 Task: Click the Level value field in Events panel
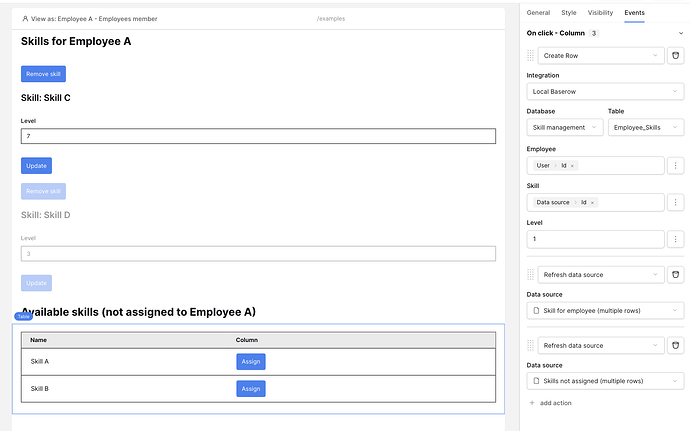pos(595,239)
